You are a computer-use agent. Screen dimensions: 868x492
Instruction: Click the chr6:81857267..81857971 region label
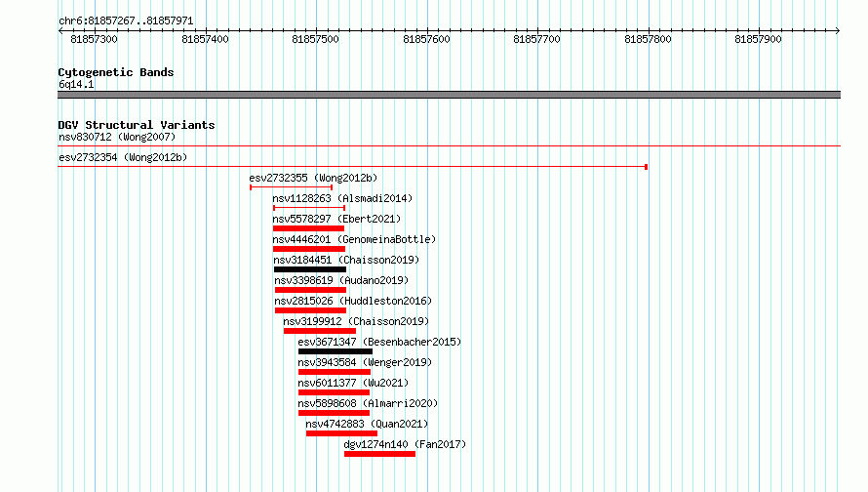(126, 20)
